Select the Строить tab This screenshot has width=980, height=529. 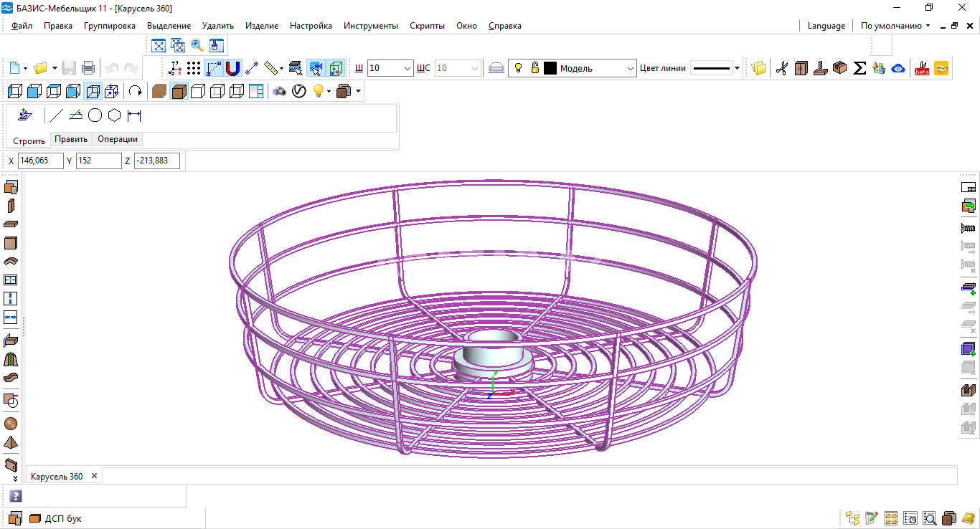coord(29,141)
